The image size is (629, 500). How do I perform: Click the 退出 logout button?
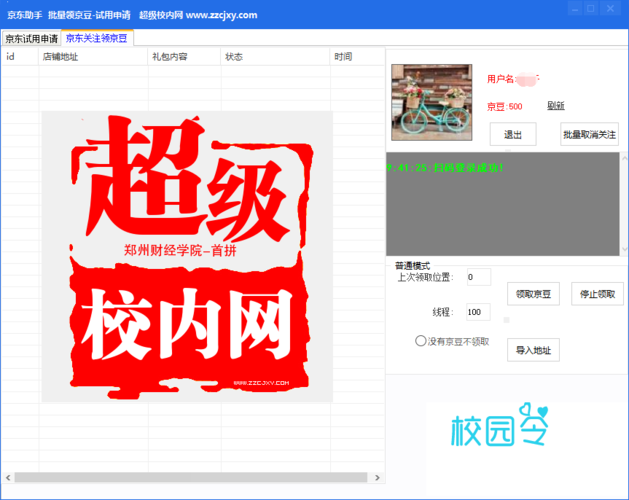(513, 134)
